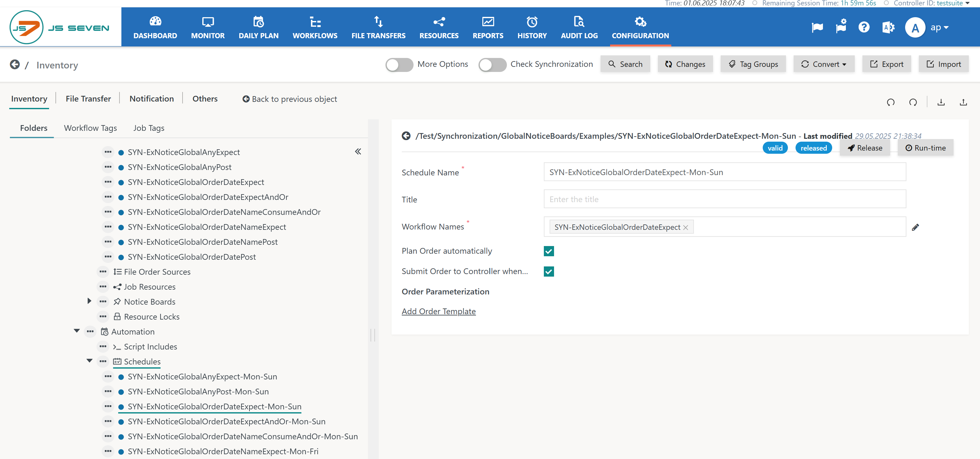The height and width of the screenshot is (459, 980).
Task: Open Resources section
Action: click(439, 27)
